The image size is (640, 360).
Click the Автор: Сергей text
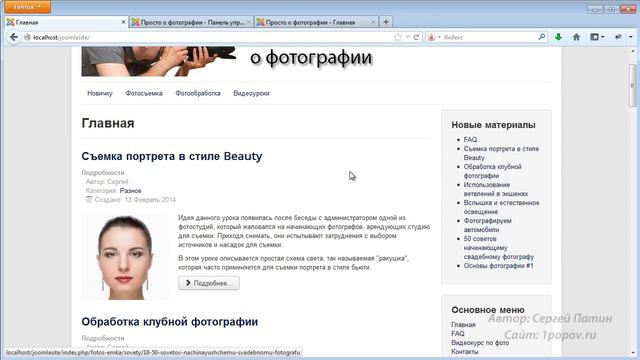click(107, 182)
